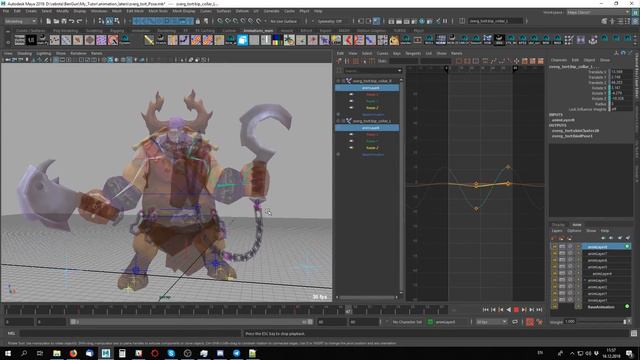This screenshot has width=640, height=360.
Task: Click the Redo arrow icon
Action: coord(79,21)
